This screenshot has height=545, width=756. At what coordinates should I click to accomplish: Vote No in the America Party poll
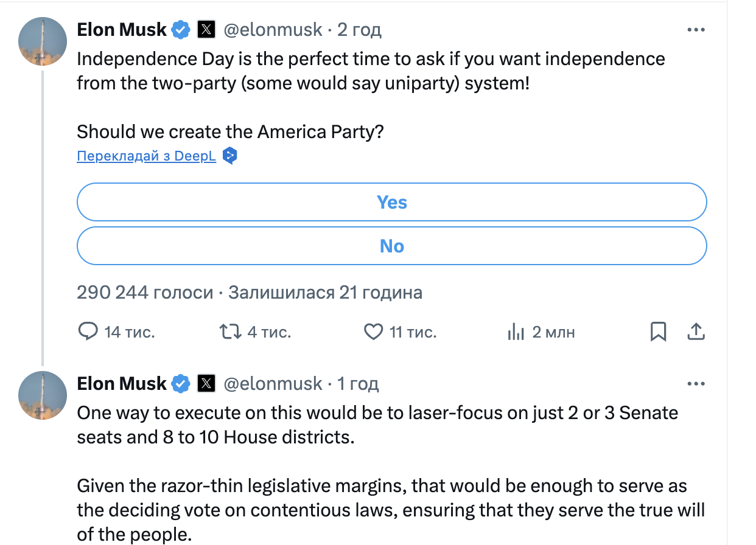pyautogui.click(x=391, y=246)
